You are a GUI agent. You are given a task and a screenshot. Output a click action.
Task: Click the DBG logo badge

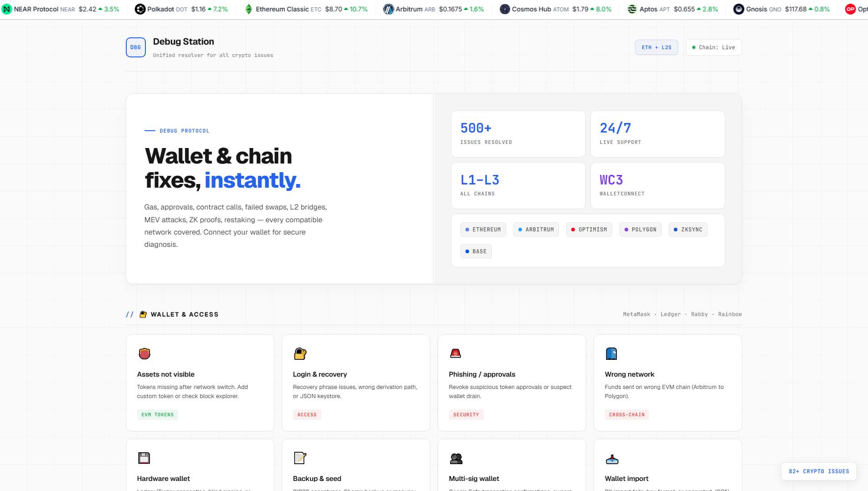click(136, 47)
